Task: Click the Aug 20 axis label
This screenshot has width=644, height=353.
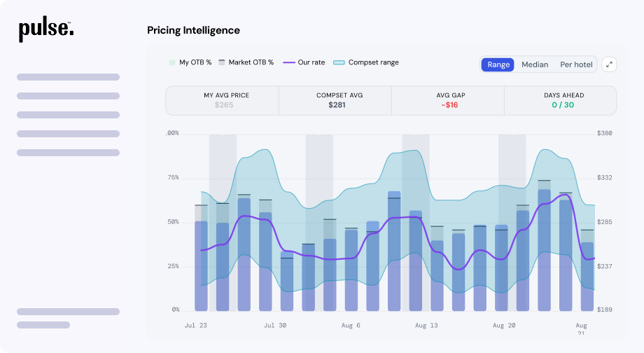Action: 504,326
